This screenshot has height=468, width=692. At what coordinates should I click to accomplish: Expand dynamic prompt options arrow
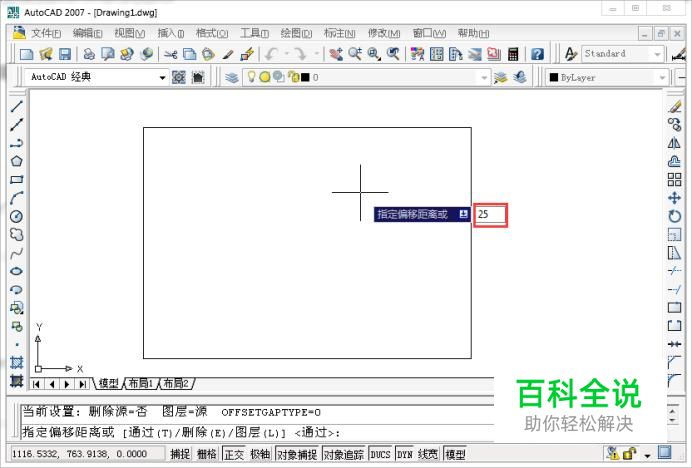(x=463, y=214)
